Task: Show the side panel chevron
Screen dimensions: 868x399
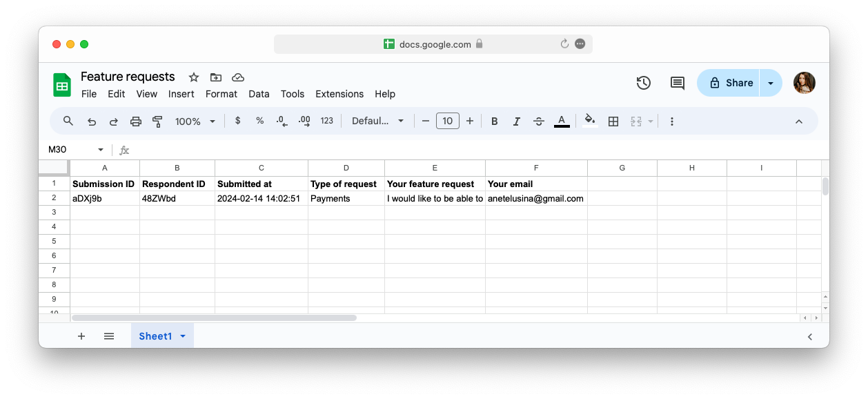Action: (x=810, y=337)
